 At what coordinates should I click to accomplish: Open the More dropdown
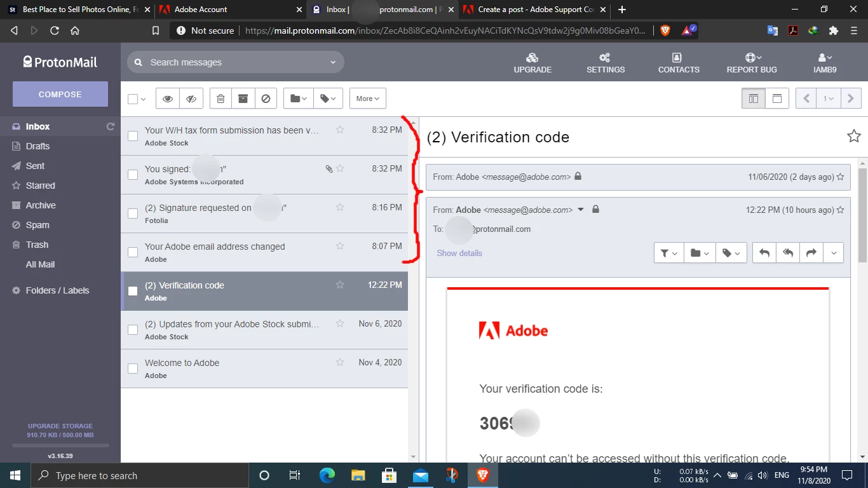coord(368,98)
